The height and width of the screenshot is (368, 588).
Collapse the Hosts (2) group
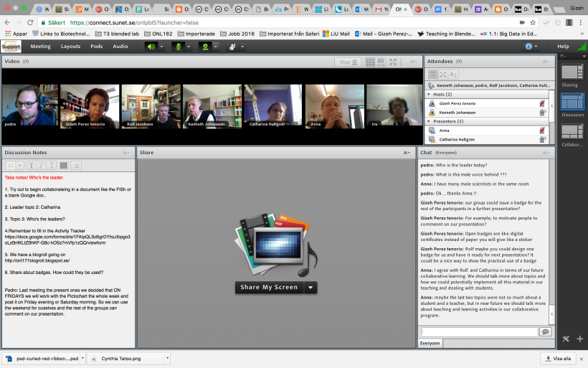(429, 95)
